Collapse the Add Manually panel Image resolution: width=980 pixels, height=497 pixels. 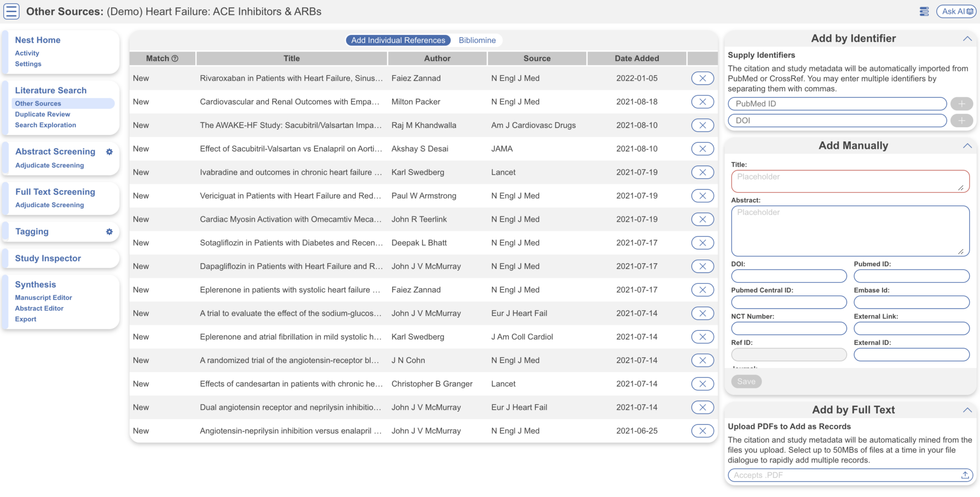(x=968, y=145)
